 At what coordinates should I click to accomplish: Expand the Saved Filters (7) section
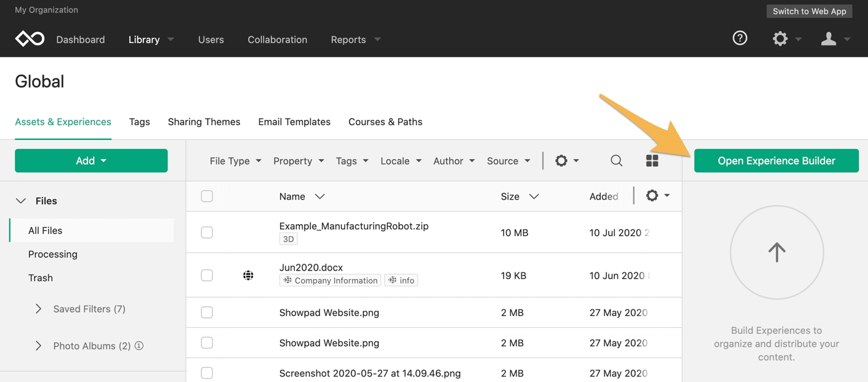tap(38, 309)
